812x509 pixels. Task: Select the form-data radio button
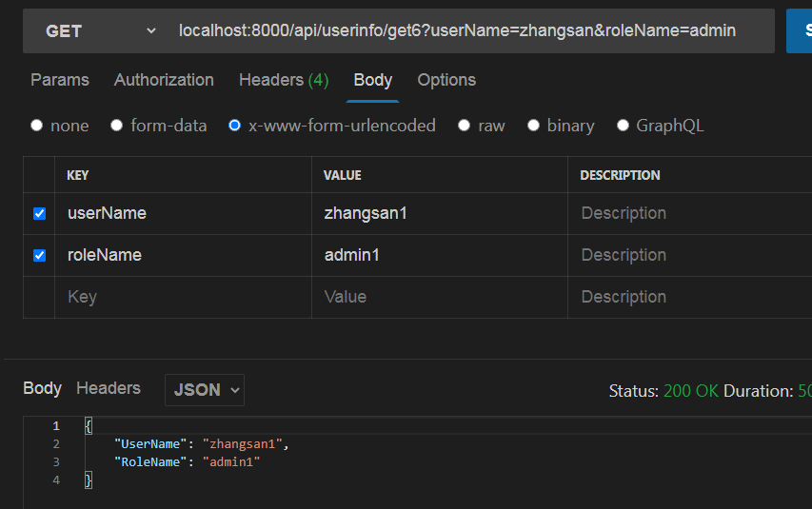pyautogui.click(x=116, y=126)
